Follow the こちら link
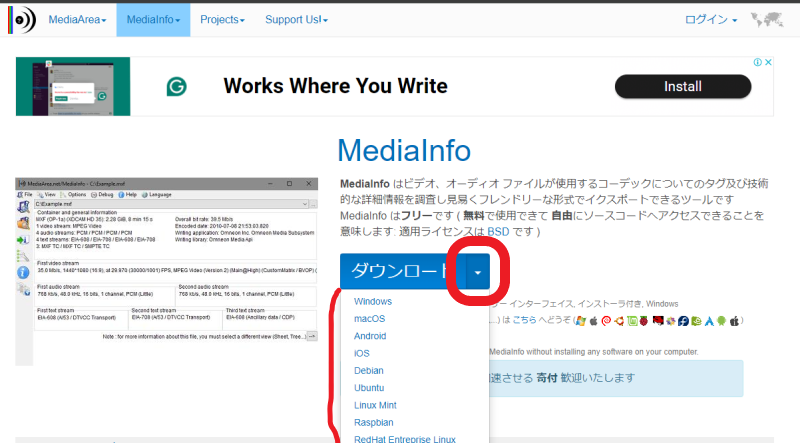 click(524, 320)
